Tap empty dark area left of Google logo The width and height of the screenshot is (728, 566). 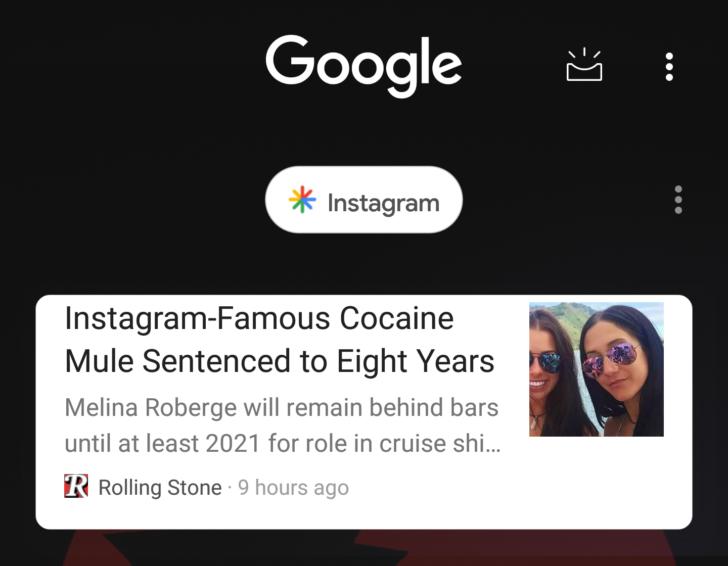click(x=132, y=66)
